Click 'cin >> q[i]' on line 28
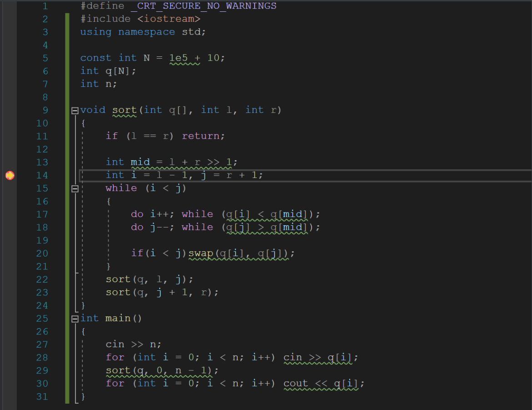This screenshot has width=532, height=410. (317, 358)
